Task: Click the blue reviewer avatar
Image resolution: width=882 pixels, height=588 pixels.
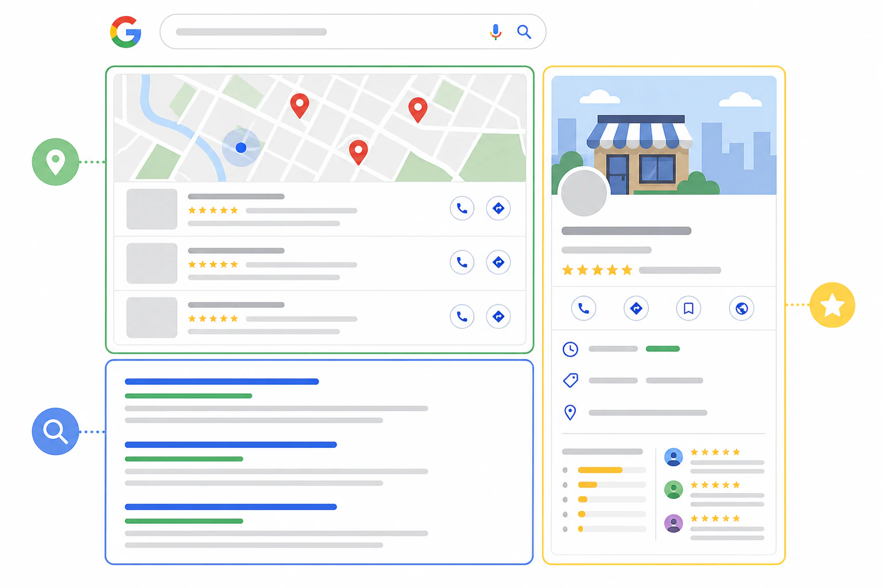Action: [674, 457]
